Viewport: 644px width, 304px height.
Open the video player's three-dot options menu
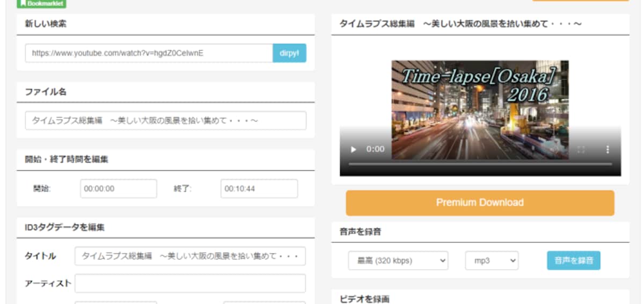[608, 149]
